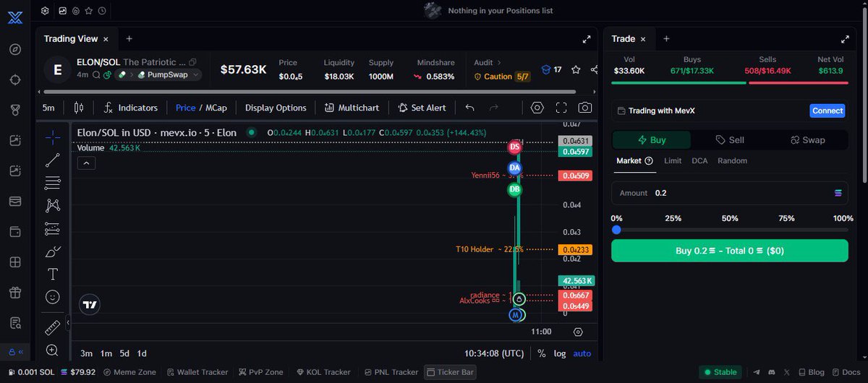The height and width of the screenshot is (383, 868).
Task: Open chart settings hexagon icon
Action: (537, 108)
